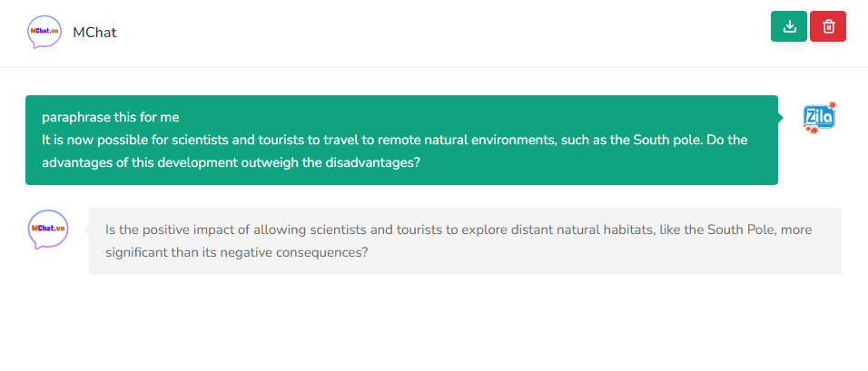Click the "paraphrase this for me" line

coord(111,117)
